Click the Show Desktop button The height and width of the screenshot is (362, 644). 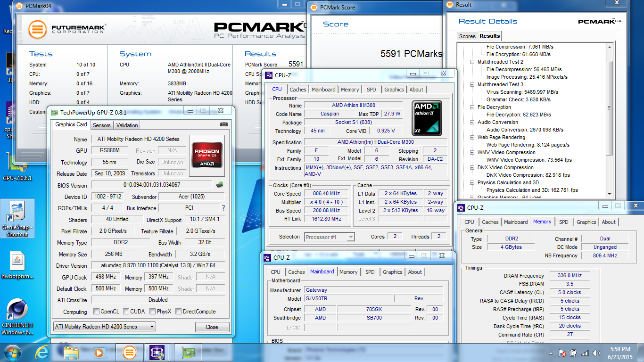point(641,353)
